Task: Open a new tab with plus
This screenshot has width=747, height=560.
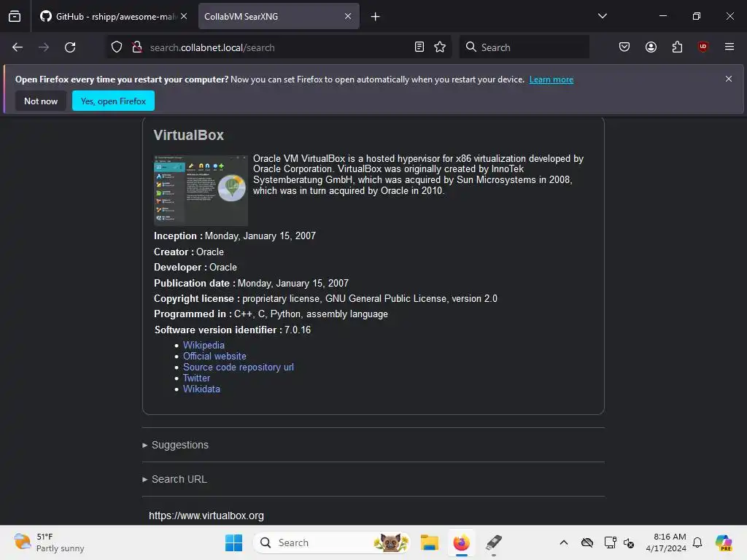Action: [x=376, y=17]
